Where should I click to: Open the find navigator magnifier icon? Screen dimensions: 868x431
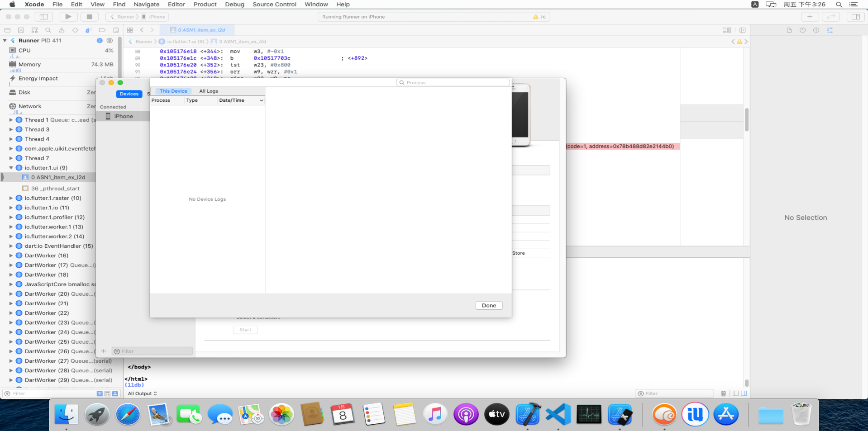(x=48, y=30)
